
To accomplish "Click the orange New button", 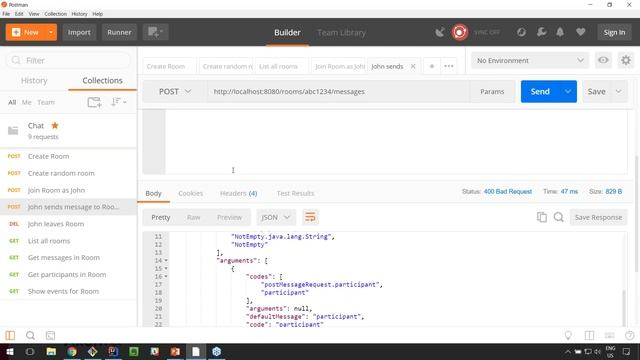I will click(25, 32).
